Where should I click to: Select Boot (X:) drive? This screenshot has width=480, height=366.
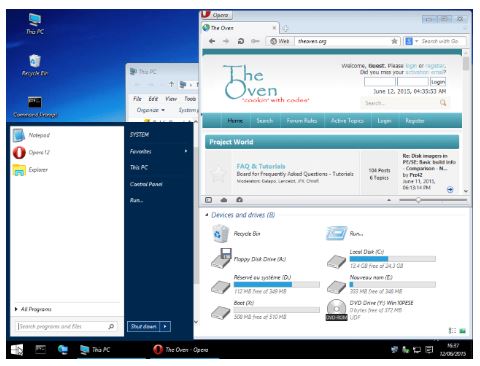pyautogui.click(x=265, y=310)
